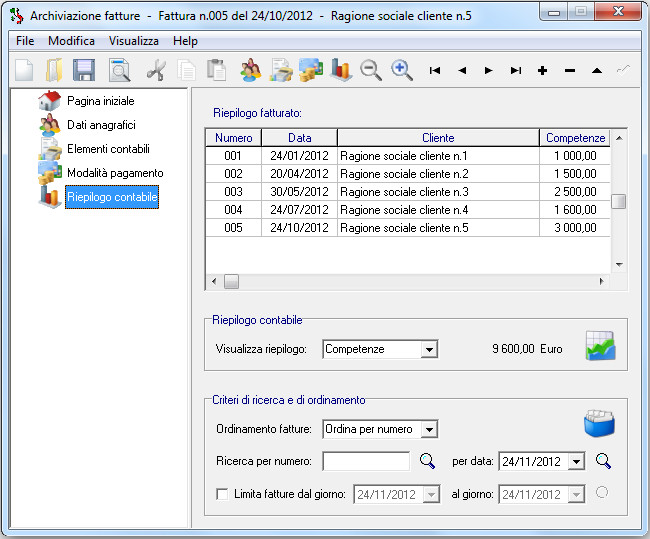The width and height of the screenshot is (650, 539).
Task: Save with the floppy disk icon
Action: (x=84, y=70)
